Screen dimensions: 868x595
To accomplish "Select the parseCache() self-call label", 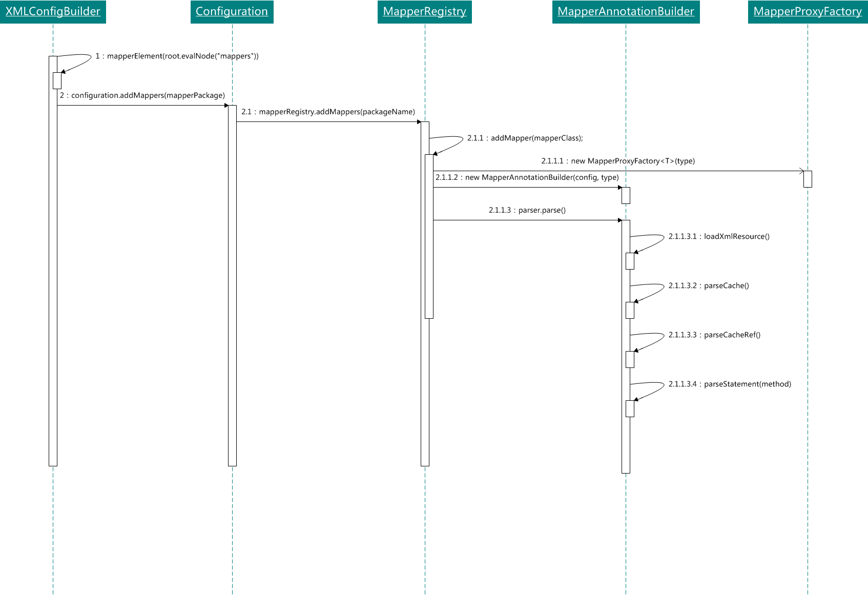I will [x=709, y=286].
